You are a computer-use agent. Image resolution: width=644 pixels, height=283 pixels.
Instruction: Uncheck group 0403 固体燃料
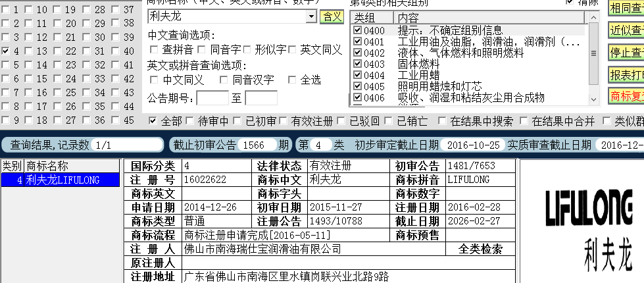(357, 64)
